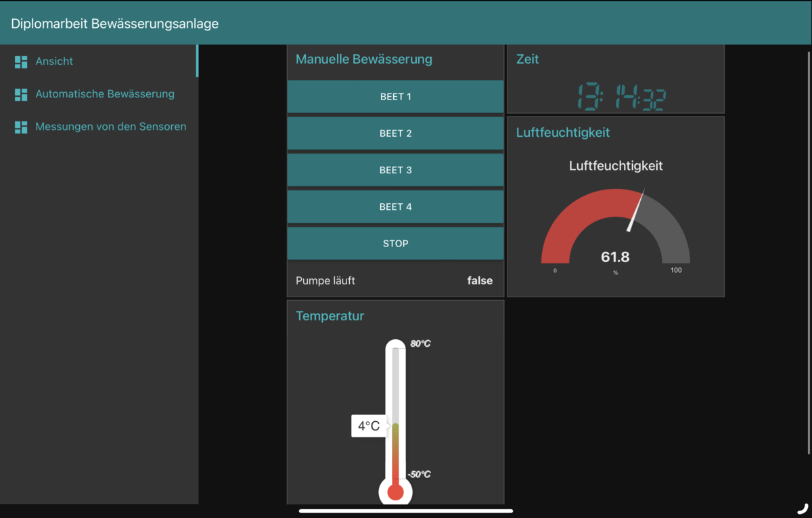Click the icon beside Messungen von den Sensoren
The image size is (812, 518).
[21, 127]
